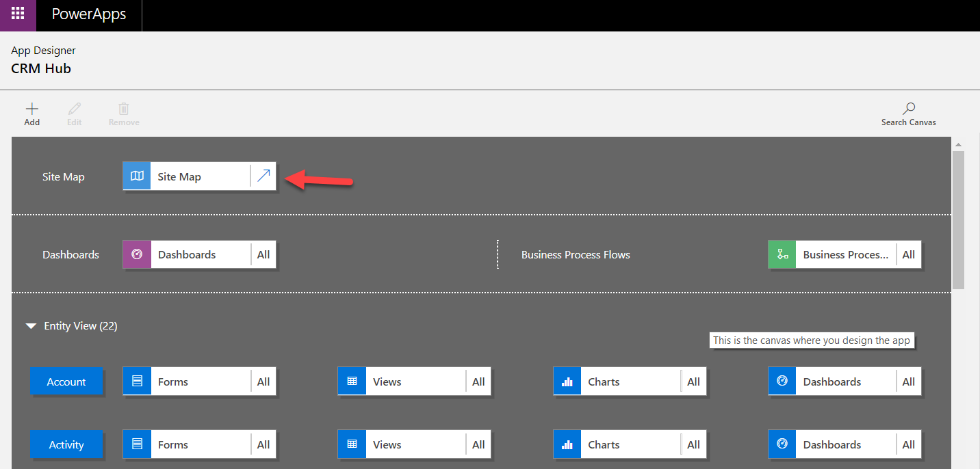
Task: Click All on Activity Dashboards tile
Action: tap(909, 444)
